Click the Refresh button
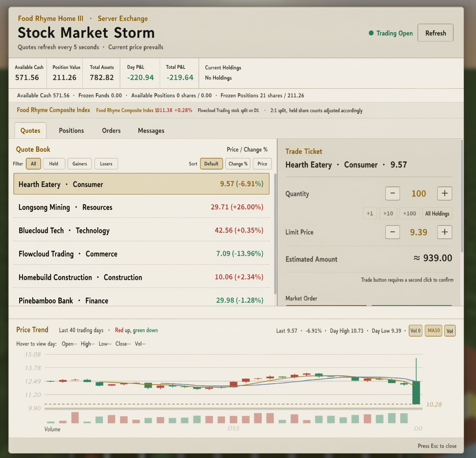The width and height of the screenshot is (476, 458). pos(435,33)
